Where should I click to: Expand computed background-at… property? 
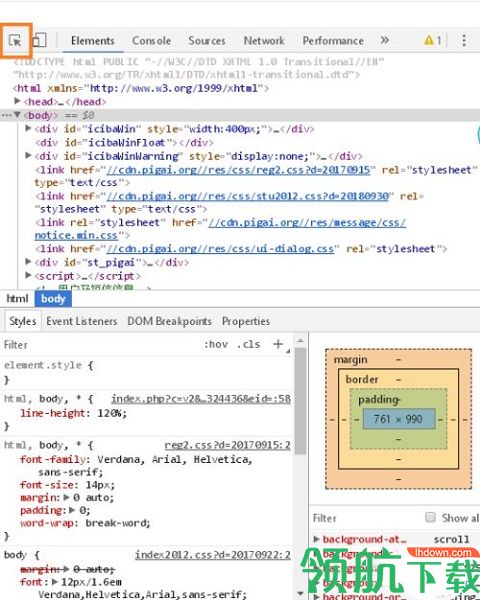coord(317,539)
